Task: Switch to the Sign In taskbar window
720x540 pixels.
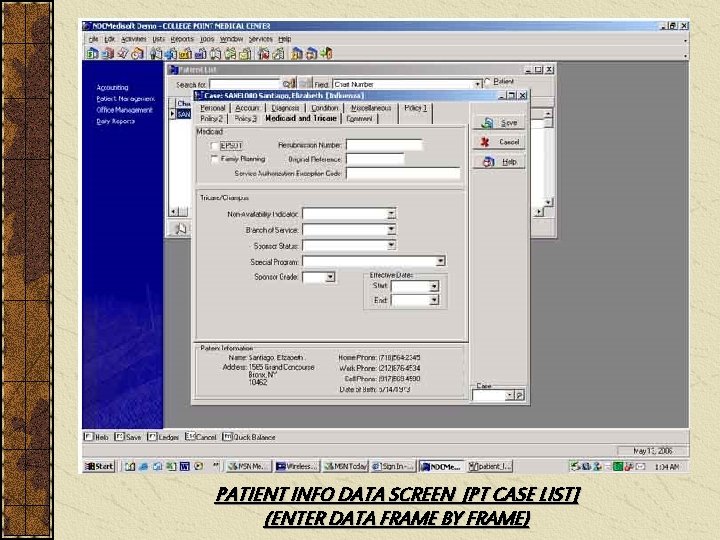Action: pos(393,466)
